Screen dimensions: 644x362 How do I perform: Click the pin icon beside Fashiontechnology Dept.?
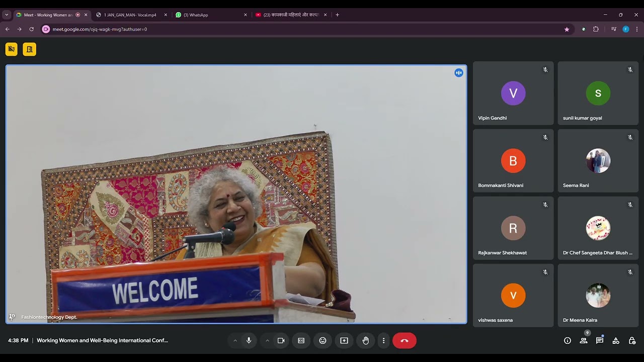pyautogui.click(x=12, y=317)
